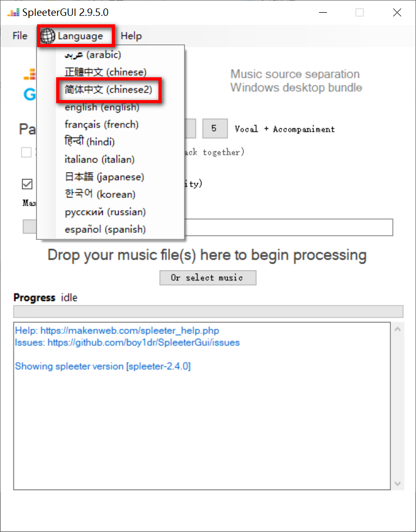The width and height of the screenshot is (416, 532).
Task: Click the 5 stems button
Action: pyautogui.click(x=215, y=129)
